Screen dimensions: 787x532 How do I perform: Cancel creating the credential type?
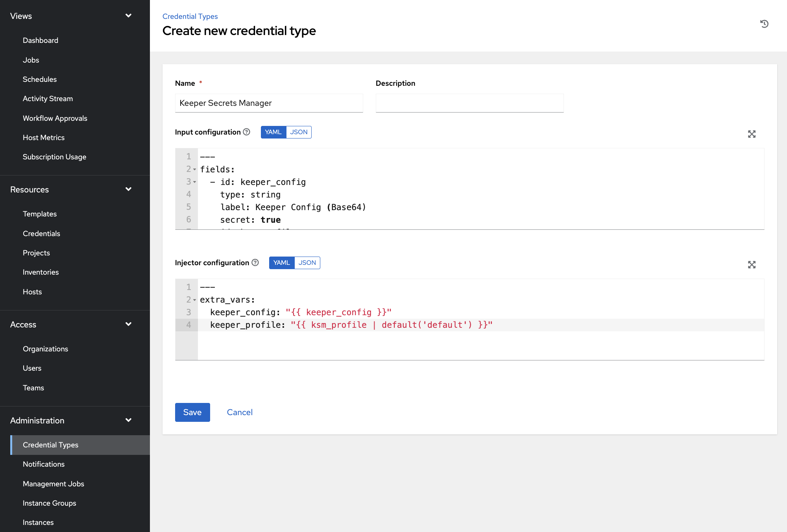(x=240, y=412)
